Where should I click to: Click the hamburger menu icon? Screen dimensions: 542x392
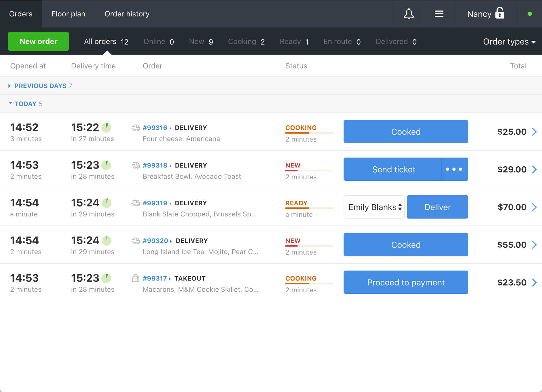coord(439,14)
